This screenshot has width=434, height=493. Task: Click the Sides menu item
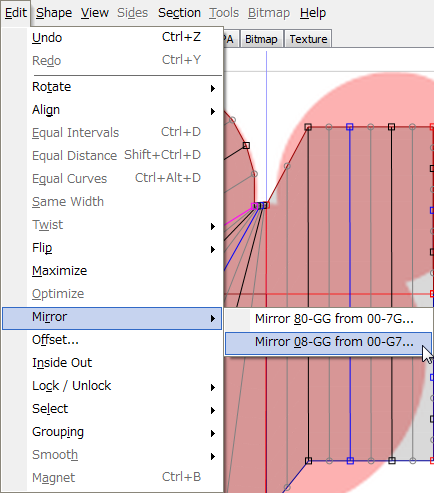click(132, 13)
